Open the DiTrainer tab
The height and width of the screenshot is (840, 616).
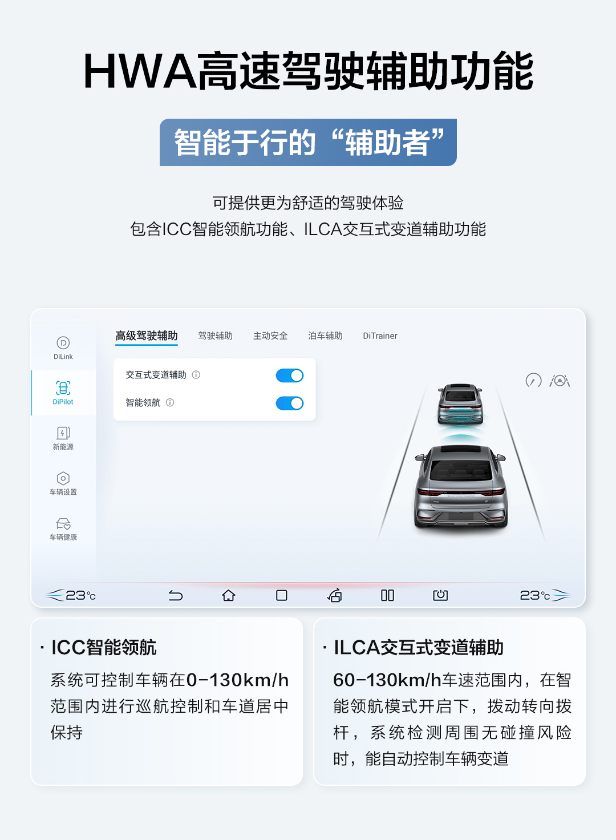click(x=380, y=336)
